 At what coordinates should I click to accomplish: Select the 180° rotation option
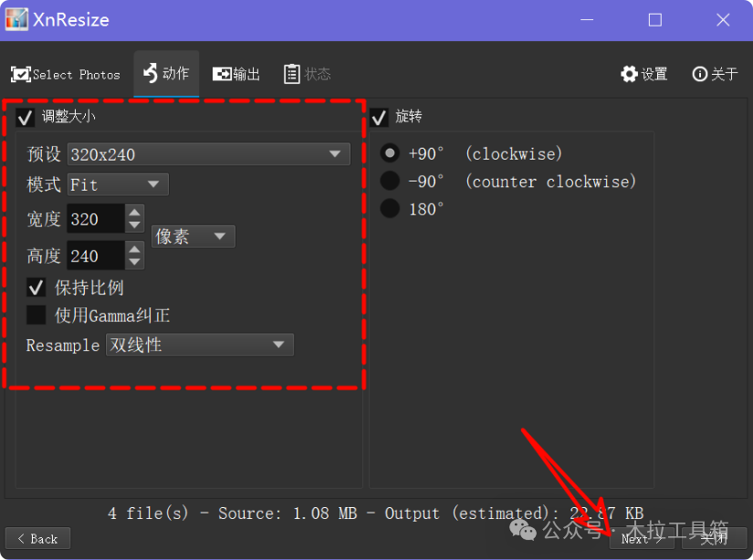point(390,209)
